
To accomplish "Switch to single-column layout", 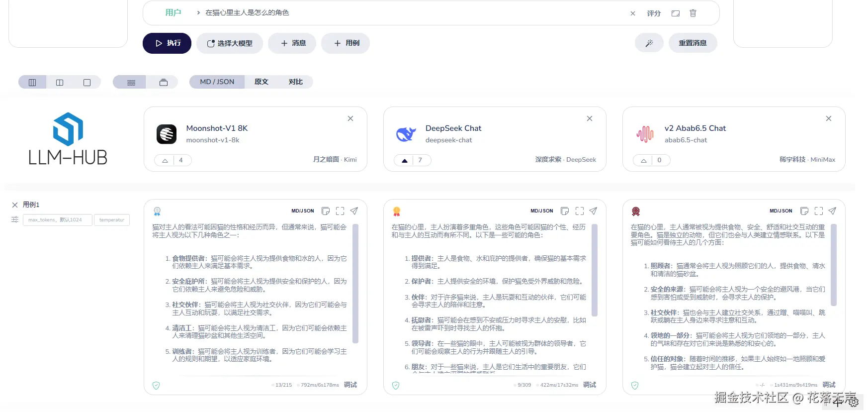I will tap(87, 82).
